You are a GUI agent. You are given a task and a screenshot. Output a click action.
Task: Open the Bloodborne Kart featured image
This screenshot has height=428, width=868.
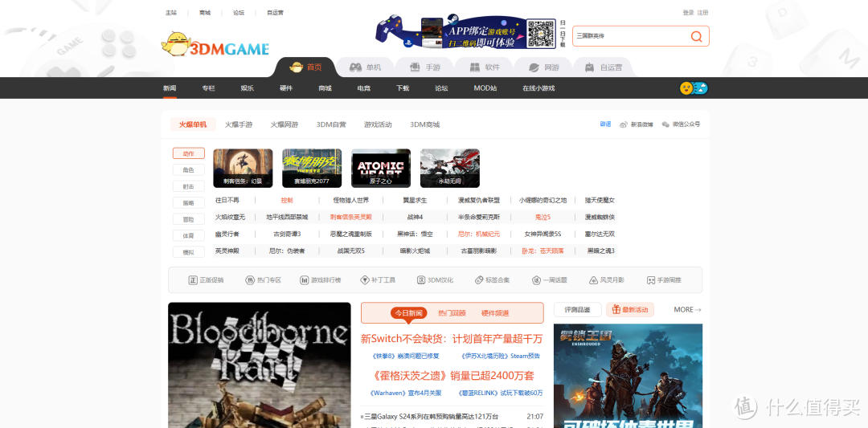pyautogui.click(x=260, y=365)
